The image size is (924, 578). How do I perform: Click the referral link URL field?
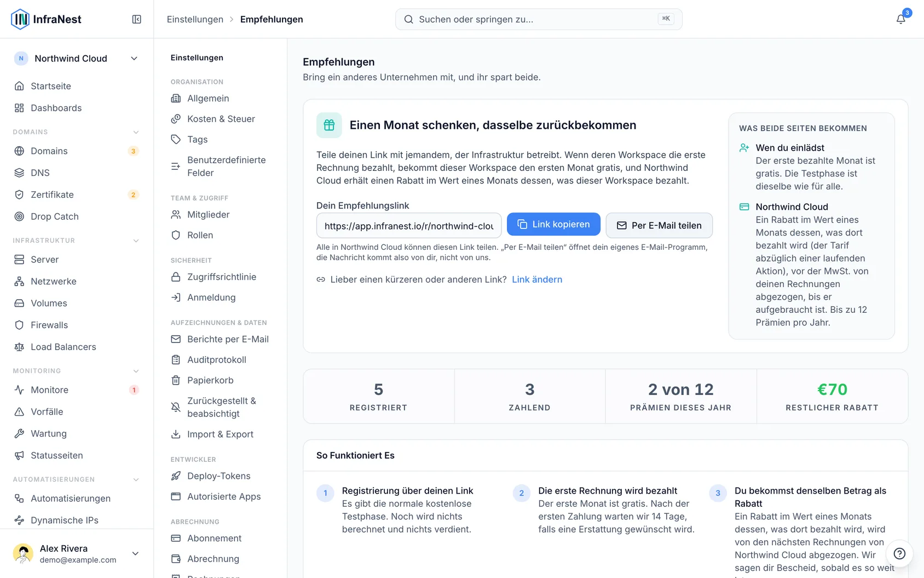[409, 226]
